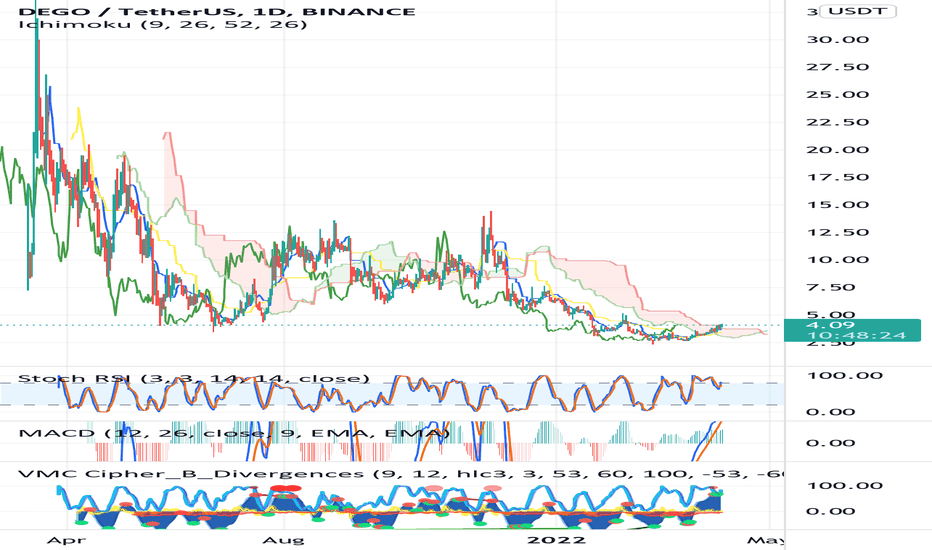Click VMC Cipher 0.00 scale value
This screenshot has width=932, height=550.
831,511
